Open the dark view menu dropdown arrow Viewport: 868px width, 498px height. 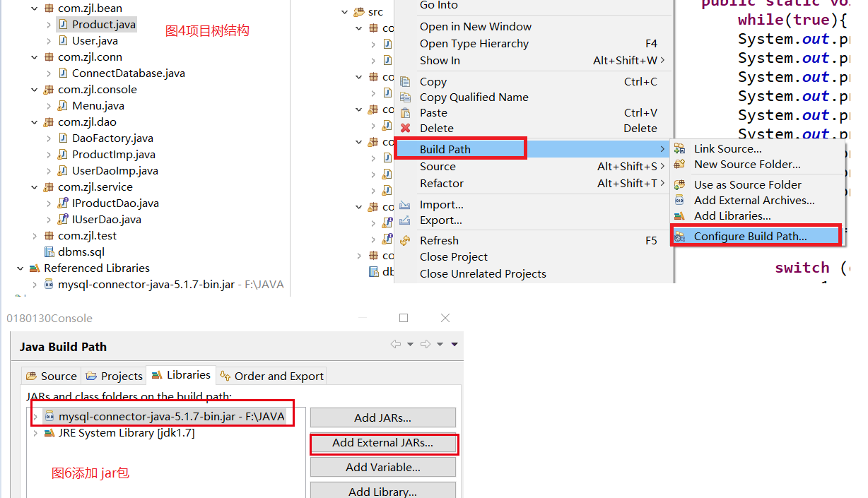[454, 345]
